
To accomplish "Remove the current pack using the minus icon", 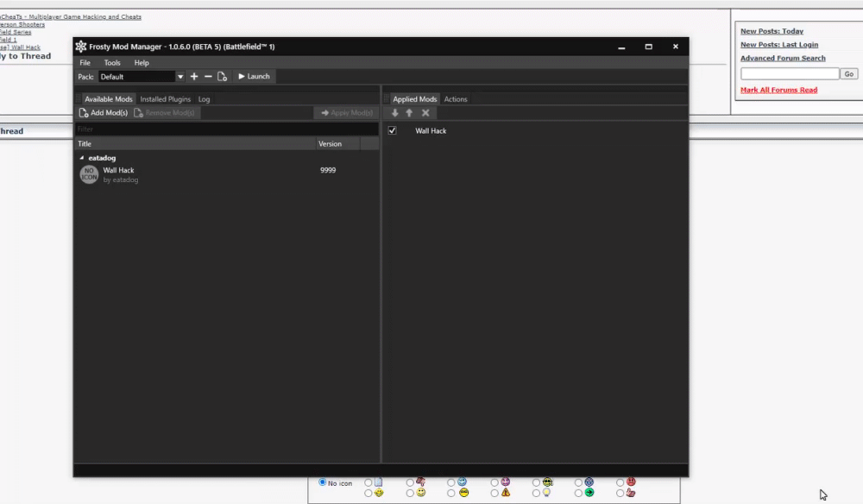I will [207, 76].
